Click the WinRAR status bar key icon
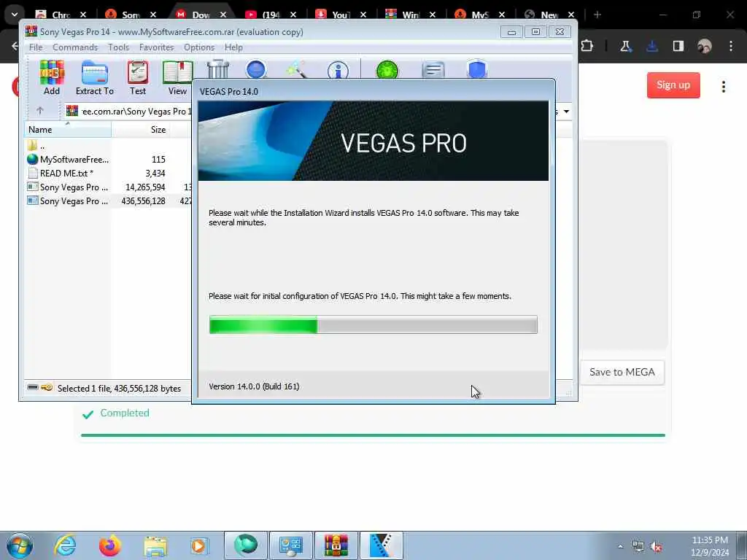Image resolution: width=747 pixels, height=560 pixels. (47, 388)
